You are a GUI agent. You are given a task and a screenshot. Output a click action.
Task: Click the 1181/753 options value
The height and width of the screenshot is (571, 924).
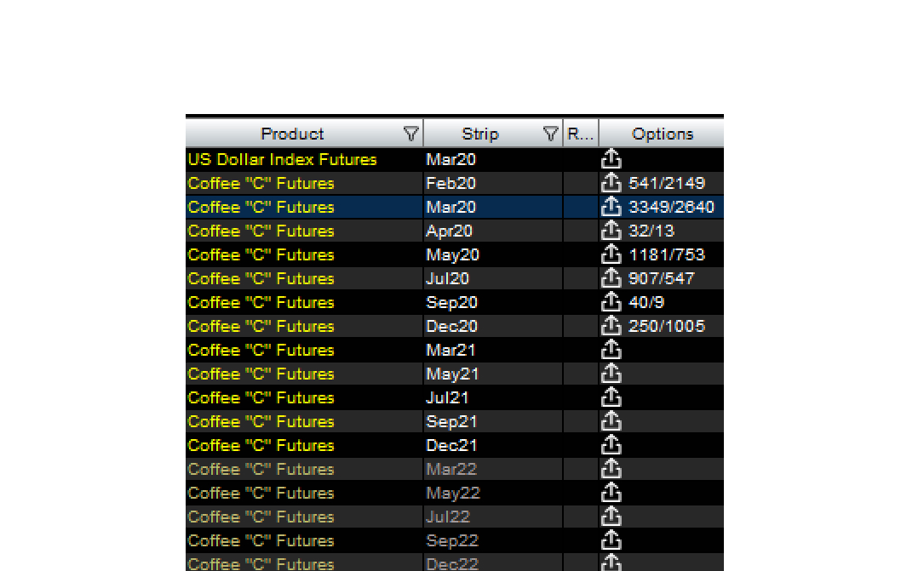tap(667, 255)
